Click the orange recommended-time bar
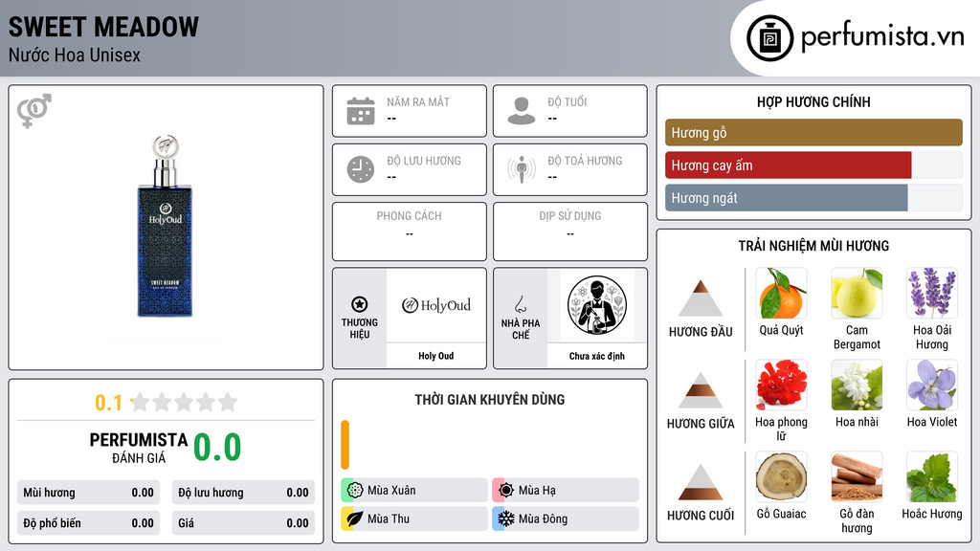This screenshot has width=980, height=551. coord(345,445)
